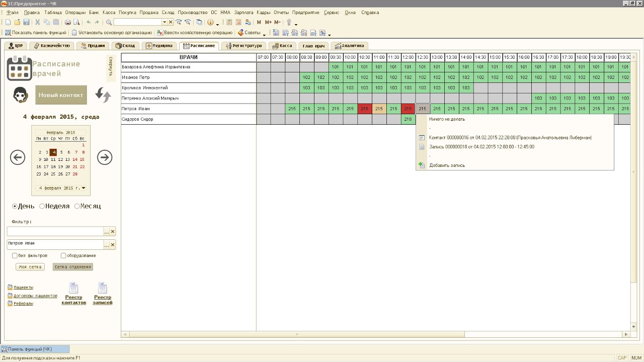Click Показать панель функций button
The image size is (644, 362).
[36, 33]
